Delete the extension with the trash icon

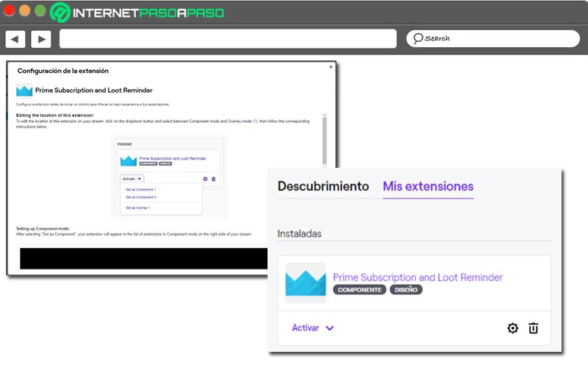click(x=534, y=328)
